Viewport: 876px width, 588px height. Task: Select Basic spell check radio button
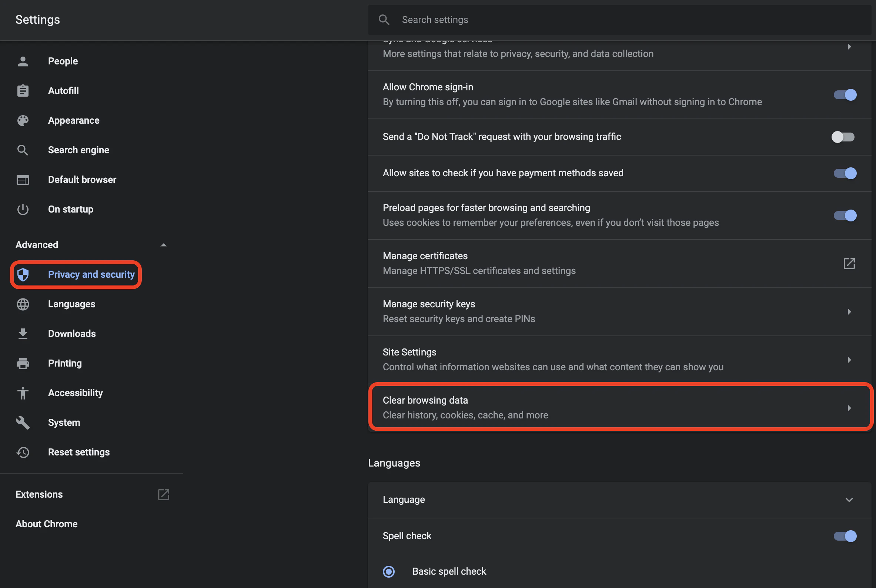pos(388,571)
